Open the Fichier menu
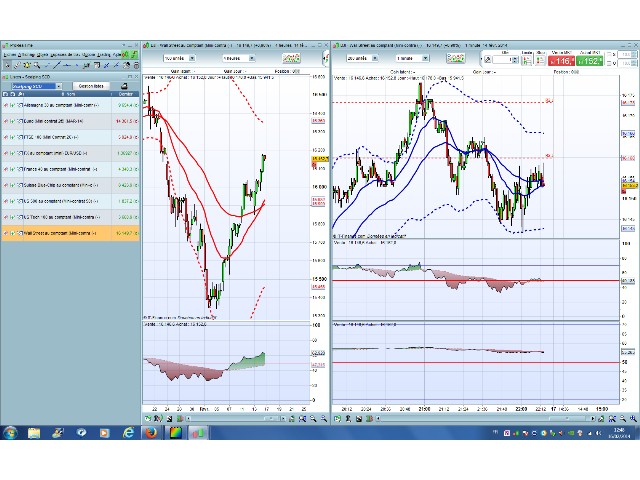 (x=9, y=55)
